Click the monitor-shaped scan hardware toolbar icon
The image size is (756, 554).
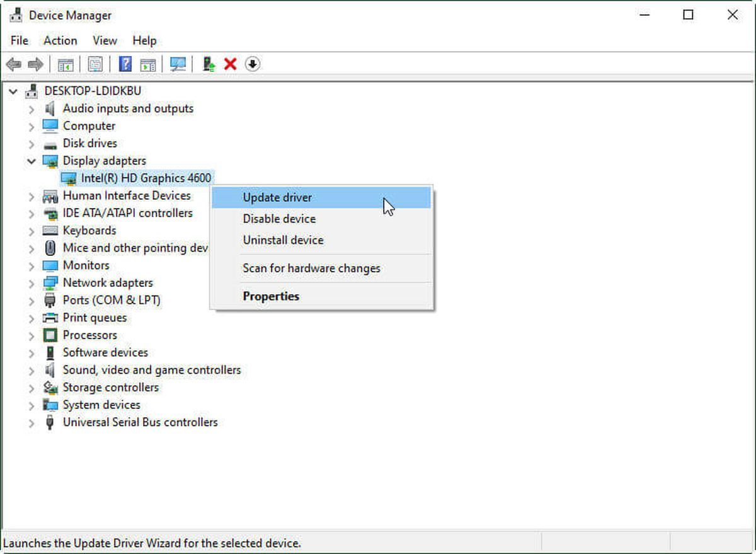(178, 64)
